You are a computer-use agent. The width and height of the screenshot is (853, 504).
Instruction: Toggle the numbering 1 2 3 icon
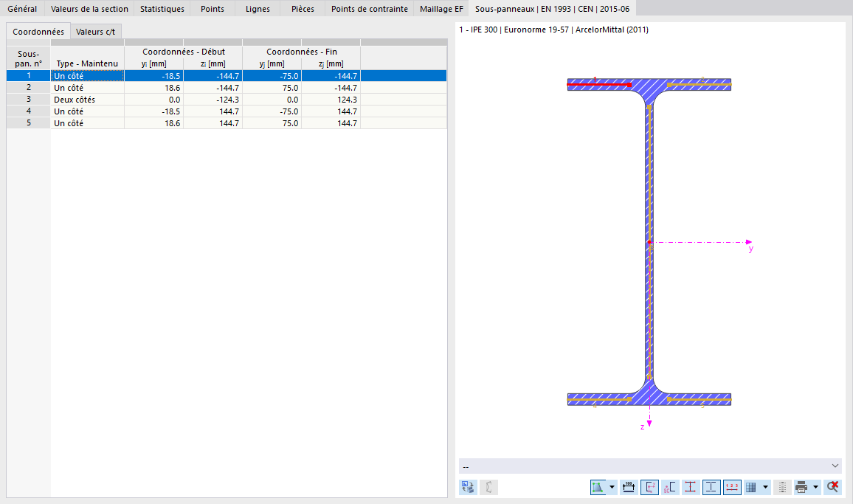[732, 487]
